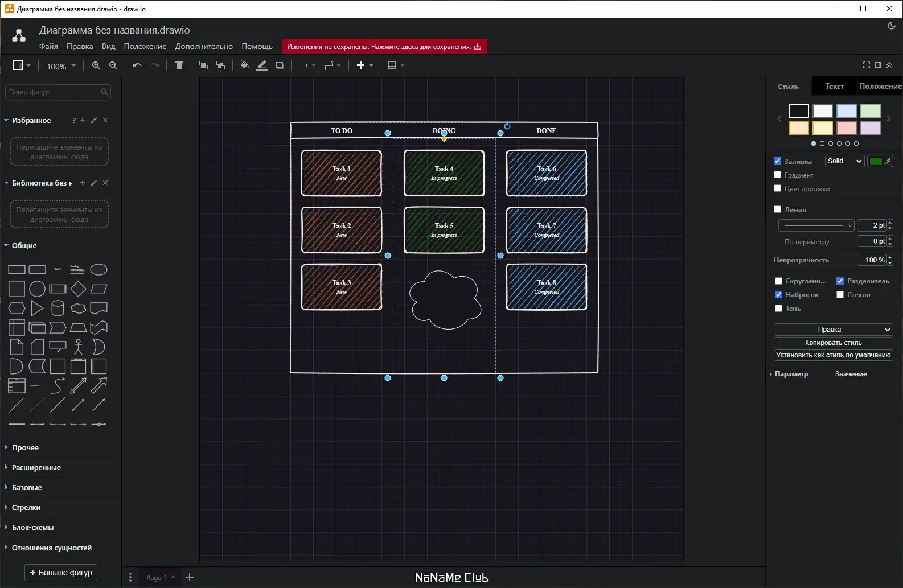
Task: Add a new page with plus icon
Action: [x=190, y=577]
